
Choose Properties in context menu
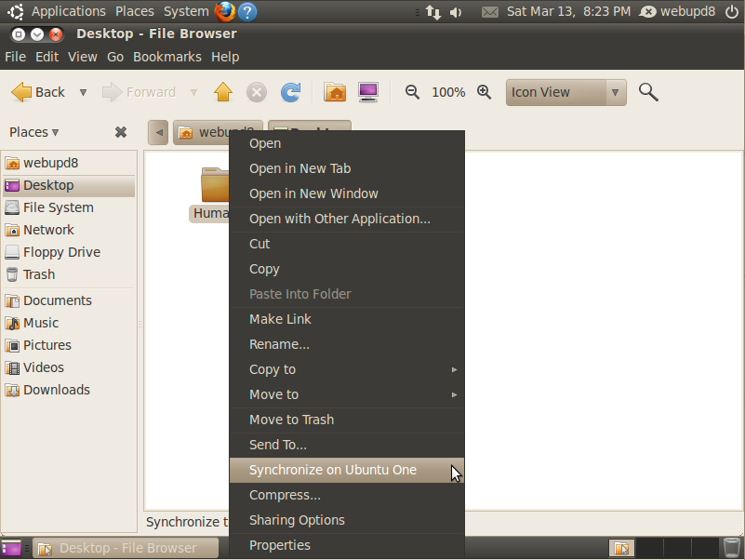click(347, 546)
